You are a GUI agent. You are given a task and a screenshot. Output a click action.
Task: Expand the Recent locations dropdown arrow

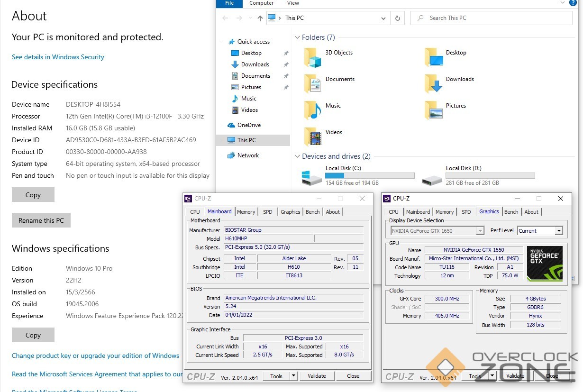click(250, 18)
